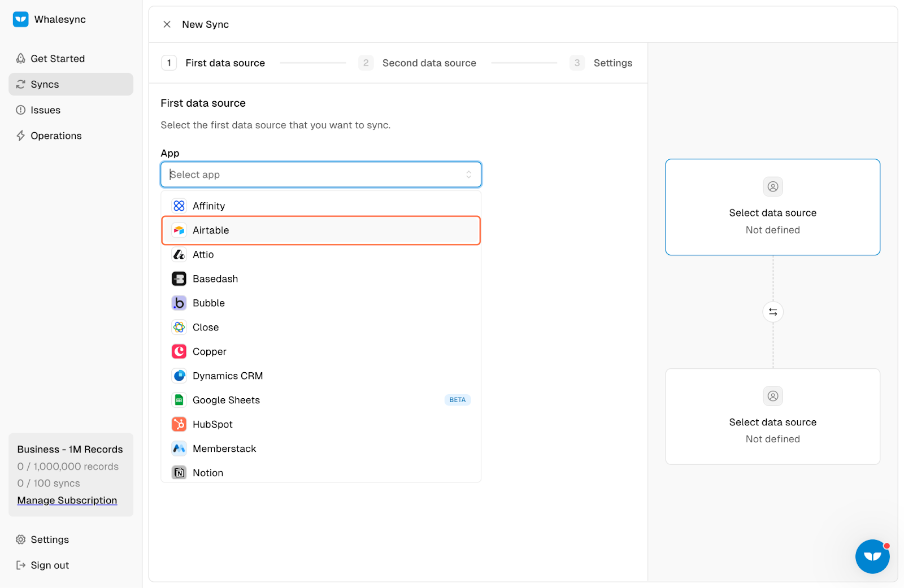Screen dimensions: 904x588
Task: Click the First data source section heading
Action: [203, 103]
